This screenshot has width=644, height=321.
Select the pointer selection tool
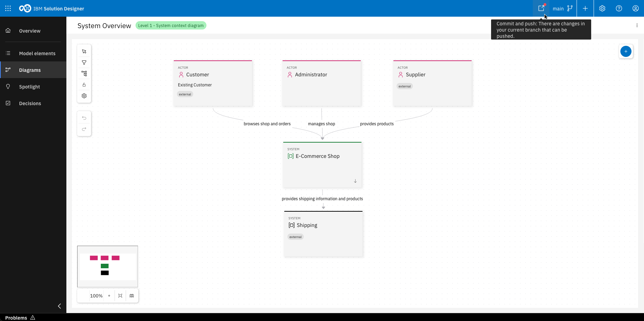click(84, 51)
